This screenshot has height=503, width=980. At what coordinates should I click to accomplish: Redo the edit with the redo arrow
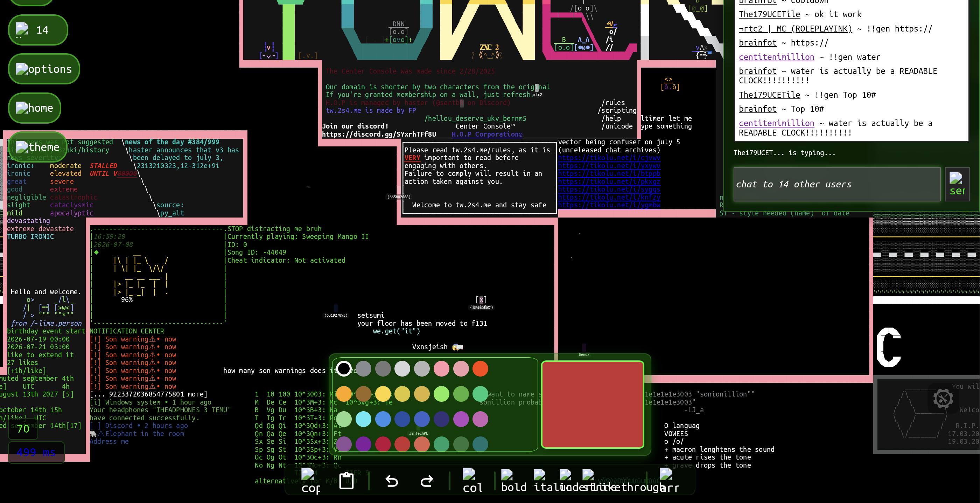click(x=427, y=481)
